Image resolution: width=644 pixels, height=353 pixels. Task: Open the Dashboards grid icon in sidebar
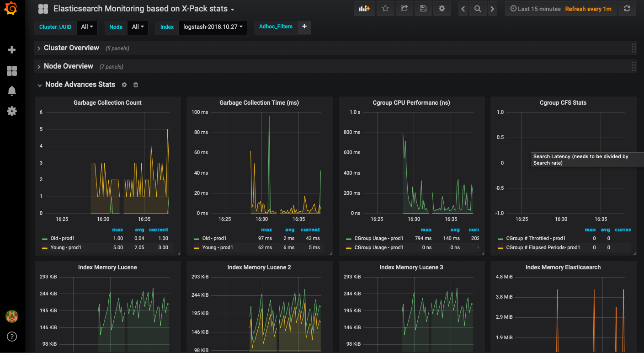tap(12, 71)
